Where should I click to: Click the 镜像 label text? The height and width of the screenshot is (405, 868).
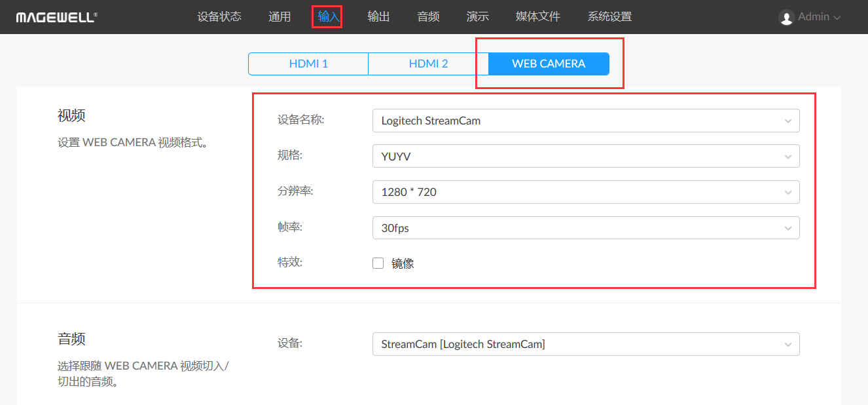click(403, 264)
